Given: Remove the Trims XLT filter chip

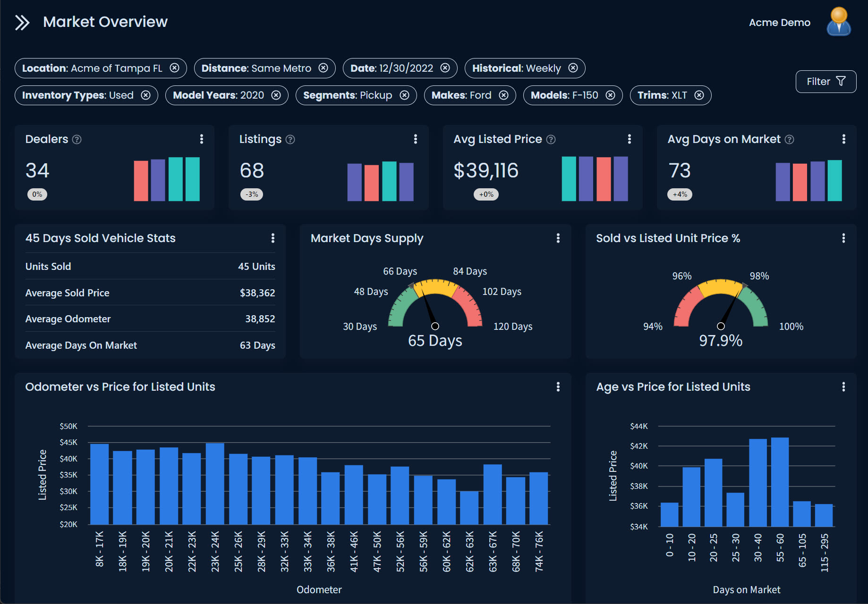Looking at the screenshot, I should pyautogui.click(x=699, y=95).
